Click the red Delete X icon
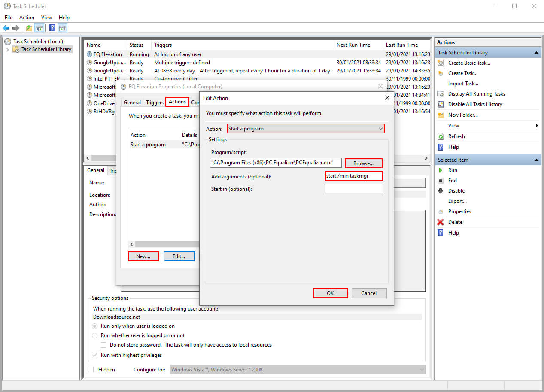Viewport: 544px width, 392px height. 441,222
